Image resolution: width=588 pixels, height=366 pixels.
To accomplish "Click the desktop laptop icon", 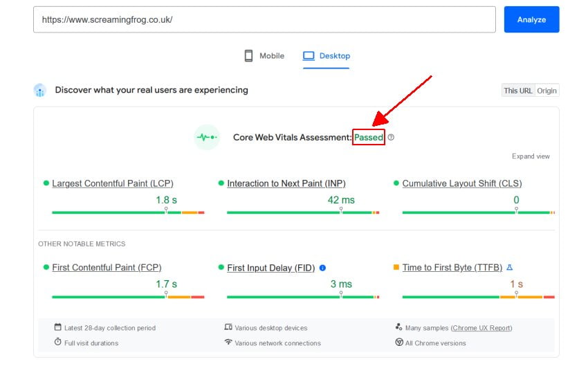I will tap(309, 56).
